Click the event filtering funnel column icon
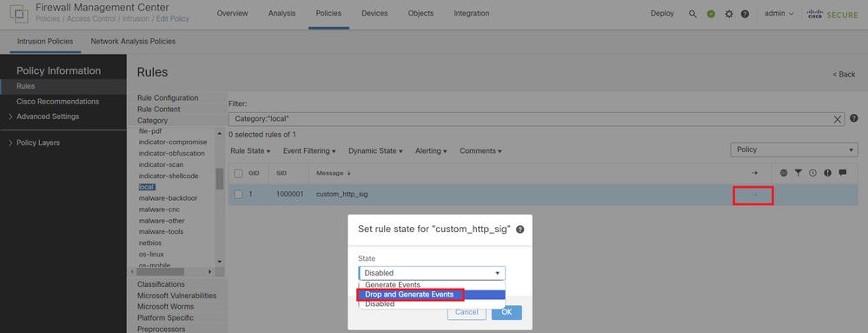This screenshot has width=868, height=333. (798, 173)
